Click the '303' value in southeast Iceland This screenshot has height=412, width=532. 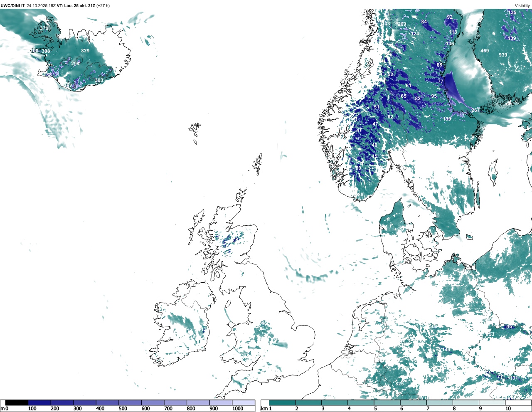click(99, 81)
